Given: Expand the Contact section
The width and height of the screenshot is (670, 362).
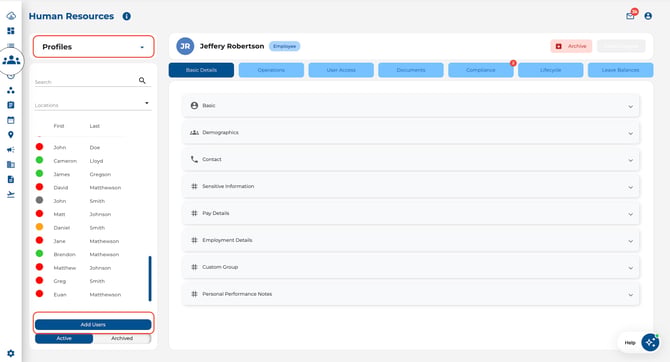Looking at the screenshot, I should pyautogui.click(x=411, y=159).
